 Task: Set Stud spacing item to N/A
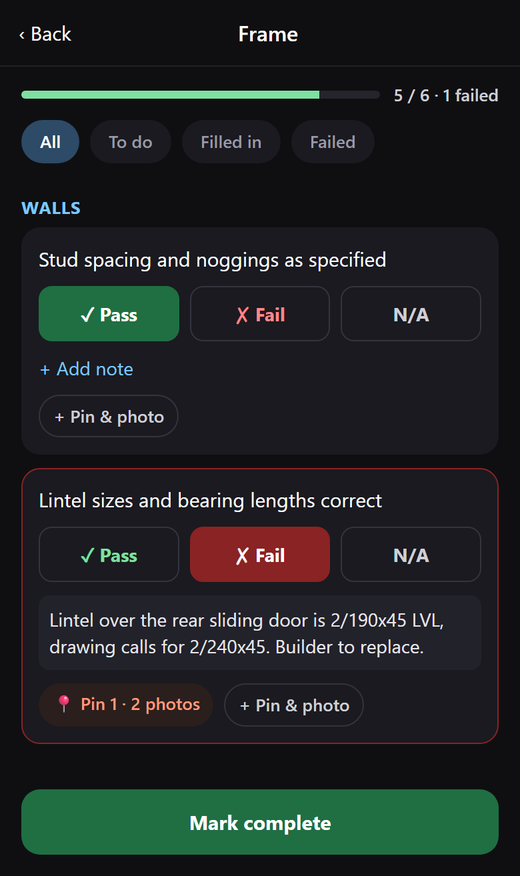pos(411,314)
